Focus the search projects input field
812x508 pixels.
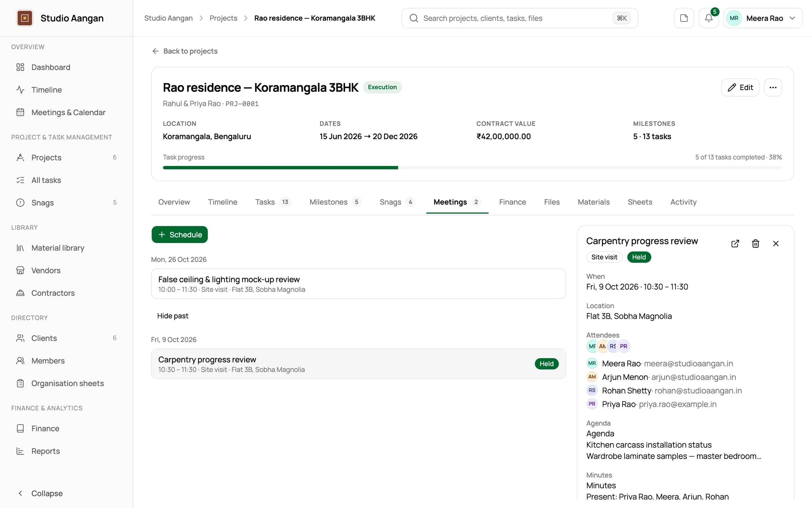[x=520, y=18]
